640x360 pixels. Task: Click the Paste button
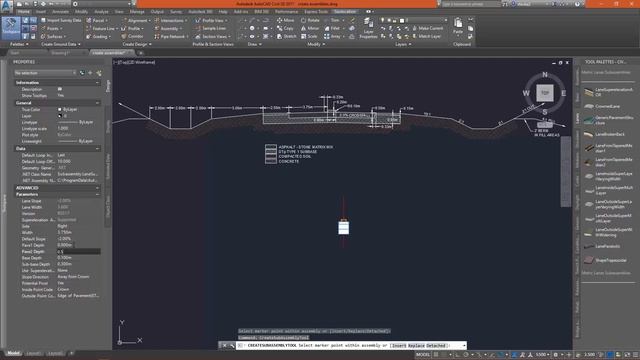tap(458, 25)
